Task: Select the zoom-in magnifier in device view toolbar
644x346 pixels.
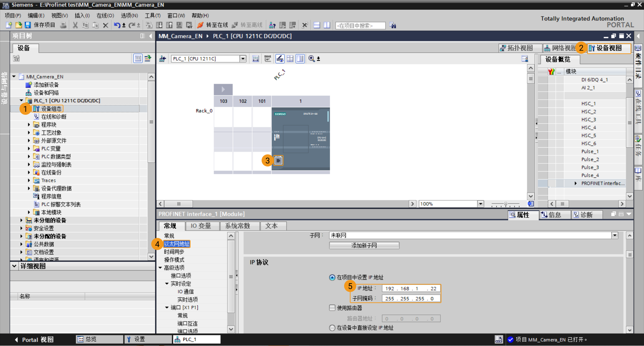Action: (x=312, y=58)
